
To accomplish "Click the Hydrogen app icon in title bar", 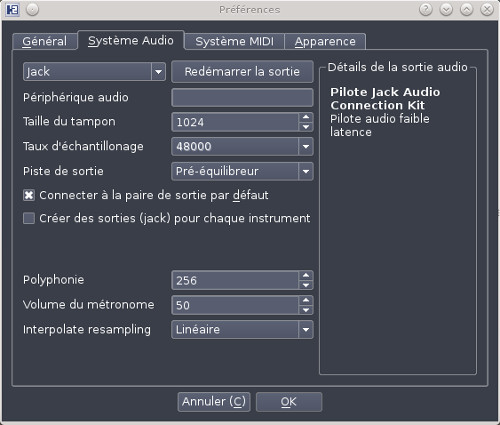I will pos(13,9).
